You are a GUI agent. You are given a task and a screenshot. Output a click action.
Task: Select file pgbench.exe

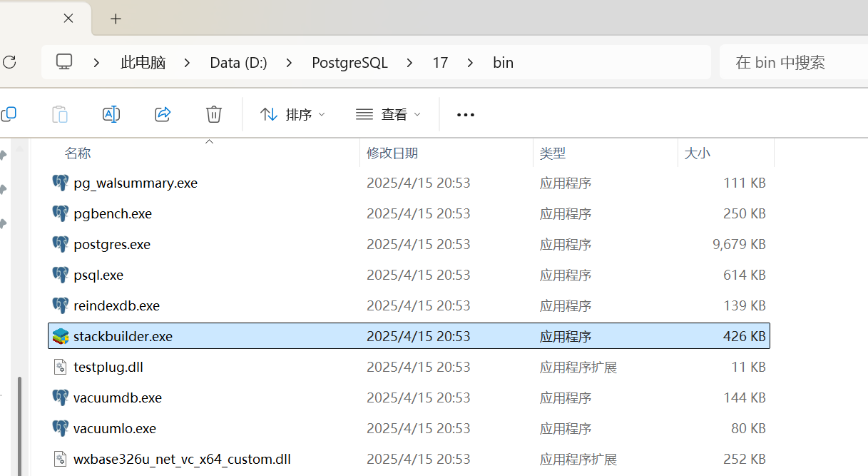[113, 213]
